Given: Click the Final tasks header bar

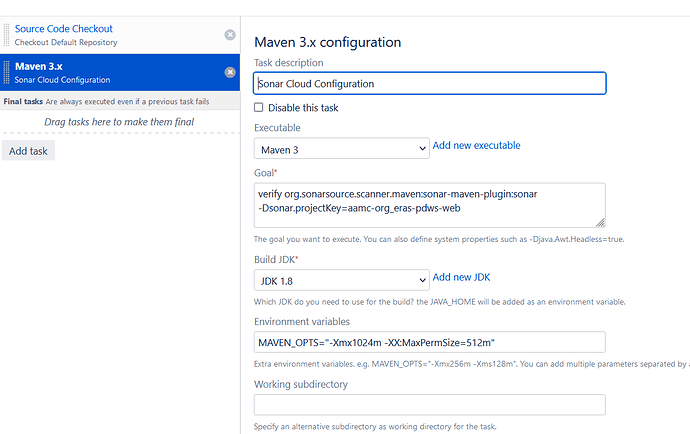Looking at the screenshot, I should tap(119, 101).
